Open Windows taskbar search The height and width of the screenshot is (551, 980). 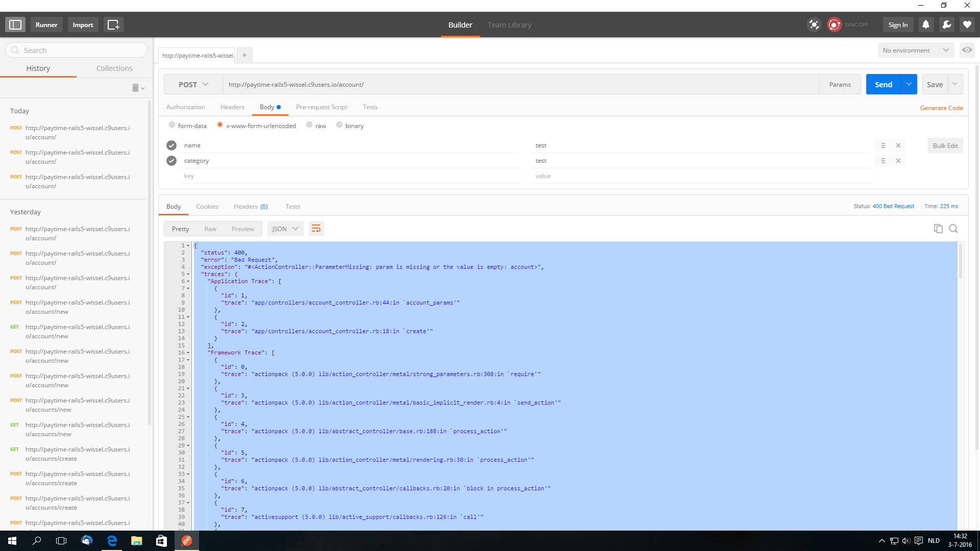pos(37,541)
